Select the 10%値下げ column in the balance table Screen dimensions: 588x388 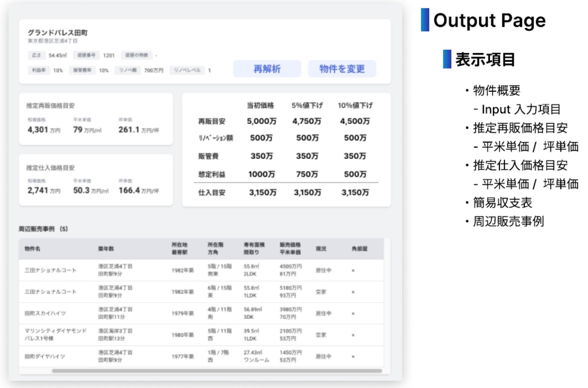pyautogui.click(x=355, y=105)
